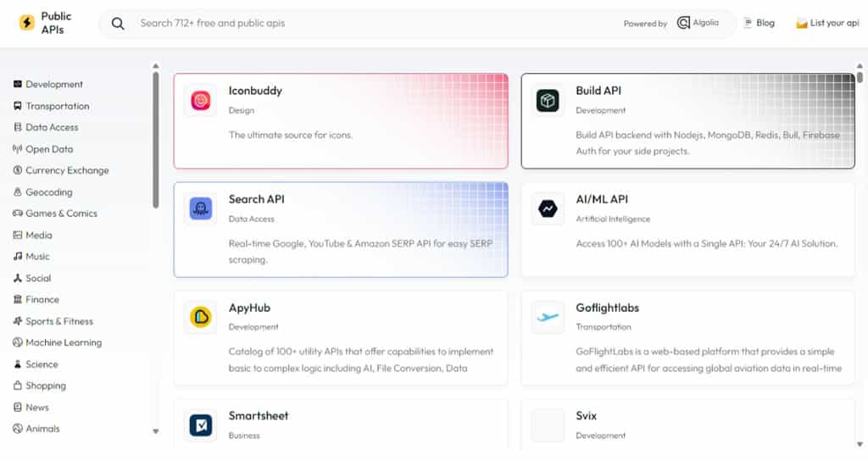Select the Games & Comics category
Image resolution: width=868 pixels, height=461 pixels.
click(x=61, y=214)
